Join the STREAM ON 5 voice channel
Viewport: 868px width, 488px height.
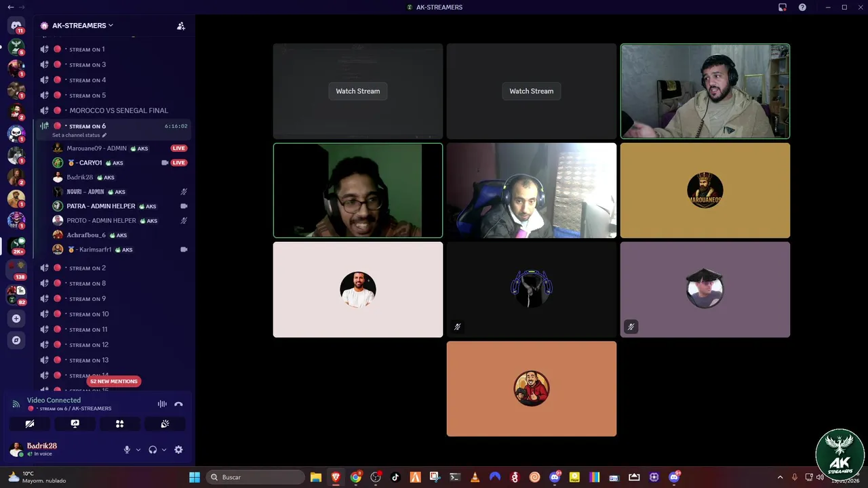coord(113,96)
